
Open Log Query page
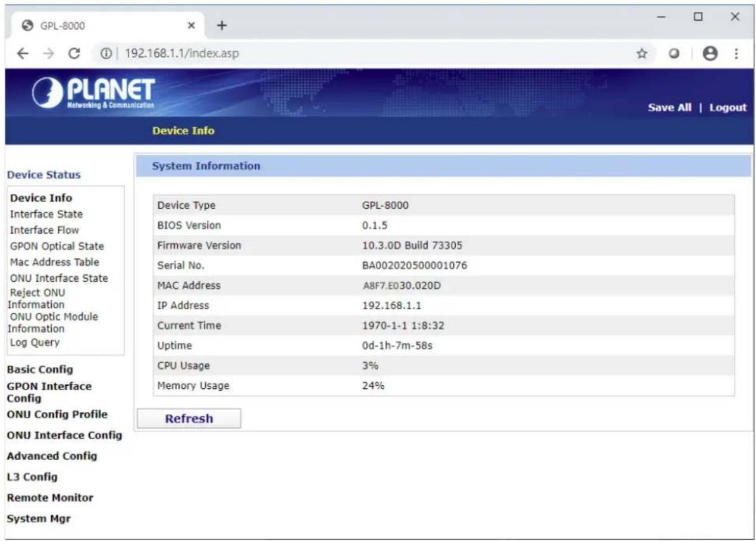[34, 342]
